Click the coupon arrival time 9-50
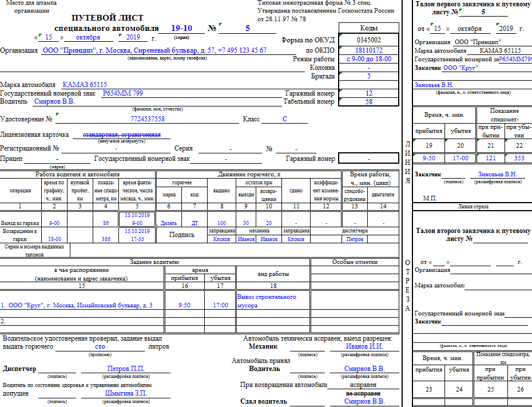532x407 pixels. [429, 158]
